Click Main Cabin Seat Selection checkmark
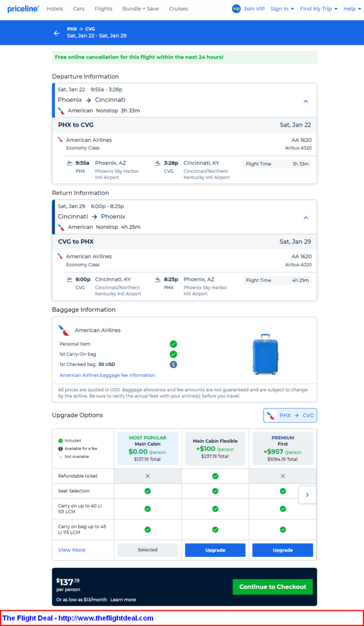Image resolution: width=364 pixels, height=626 pixels. [x=148, y=491]
